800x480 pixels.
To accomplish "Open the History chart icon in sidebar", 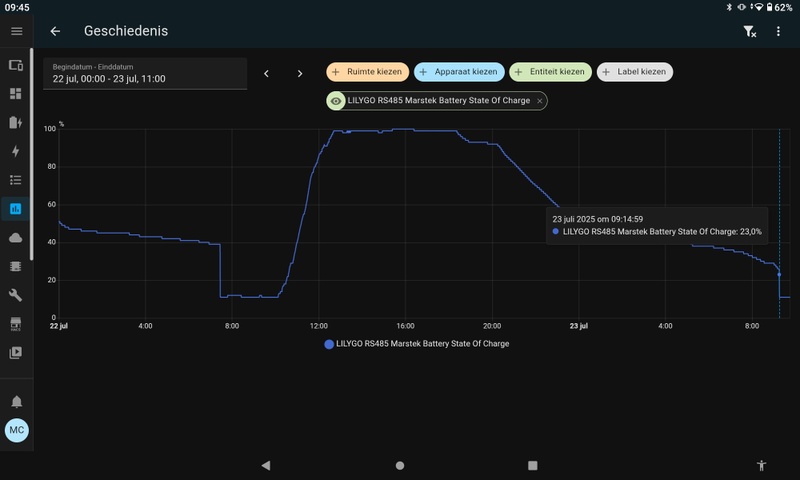I will point(16,209).
